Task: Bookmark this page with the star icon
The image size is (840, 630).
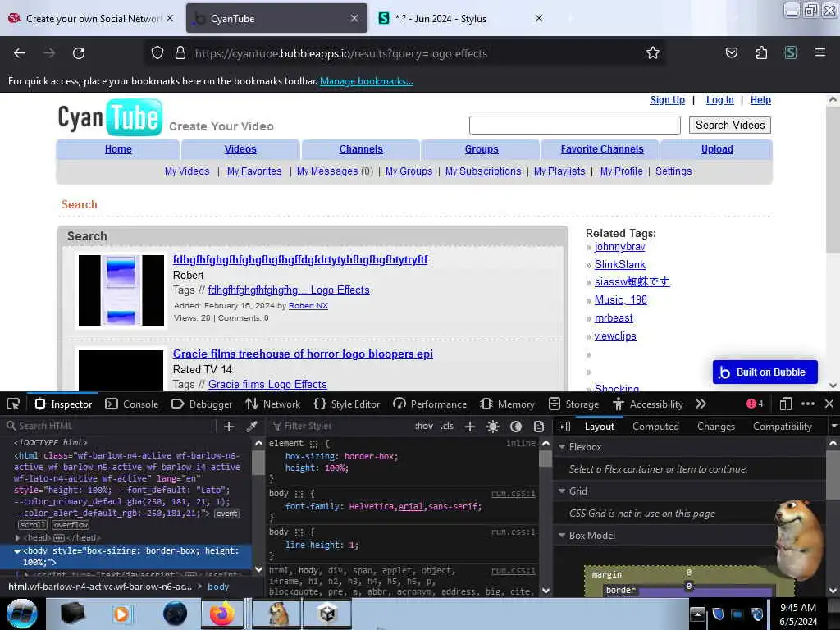Action: click(x=652, y=53)
